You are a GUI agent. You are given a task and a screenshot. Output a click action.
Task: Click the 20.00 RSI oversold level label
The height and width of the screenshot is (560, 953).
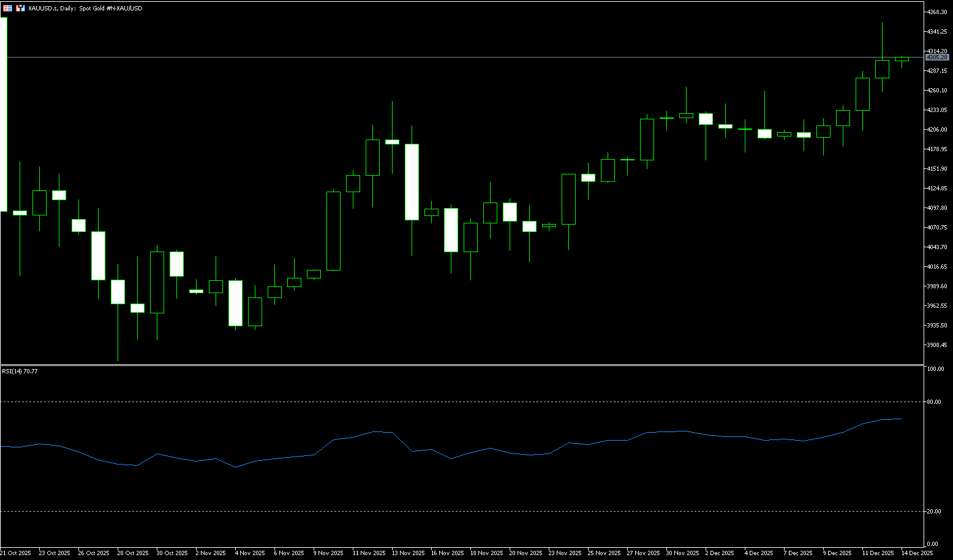coord(934,512)
